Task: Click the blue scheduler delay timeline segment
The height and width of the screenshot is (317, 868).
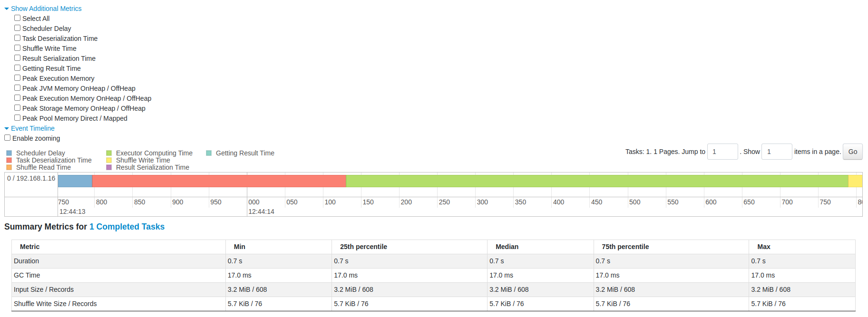Action: coord(75,181)
